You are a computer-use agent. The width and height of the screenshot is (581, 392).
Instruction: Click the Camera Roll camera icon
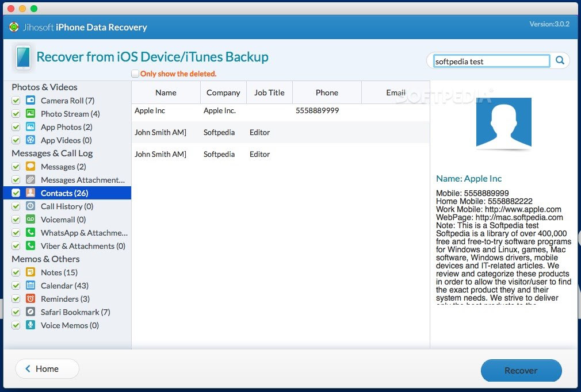pos(30,101)
